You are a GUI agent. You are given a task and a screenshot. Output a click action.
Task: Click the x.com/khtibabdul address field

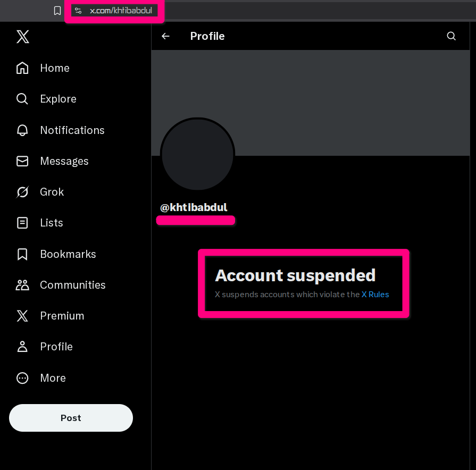click(121, 11)
